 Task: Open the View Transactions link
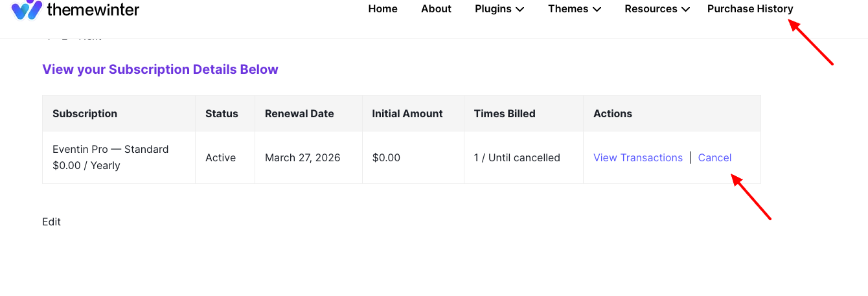pyautogui.click(x=638, y=157)
